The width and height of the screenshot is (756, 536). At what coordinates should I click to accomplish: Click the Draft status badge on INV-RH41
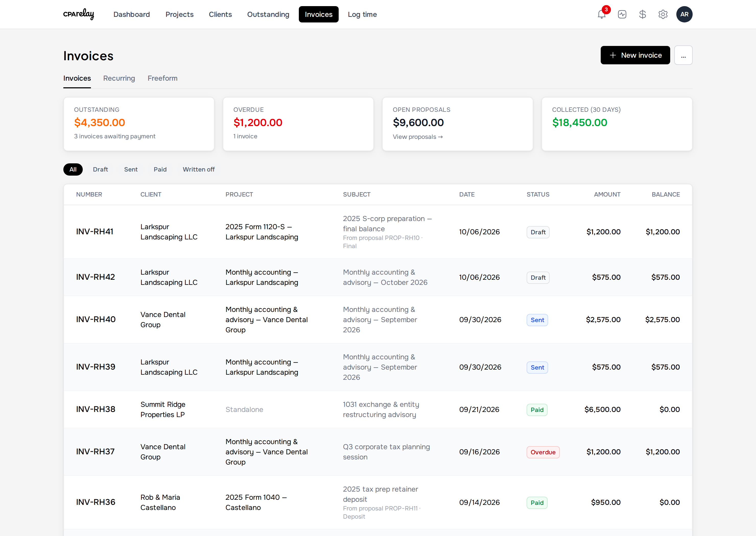538,232
